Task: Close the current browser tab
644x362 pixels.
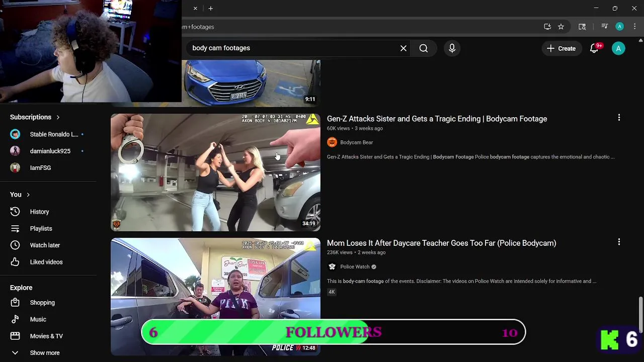Action: tap(195, 9)
